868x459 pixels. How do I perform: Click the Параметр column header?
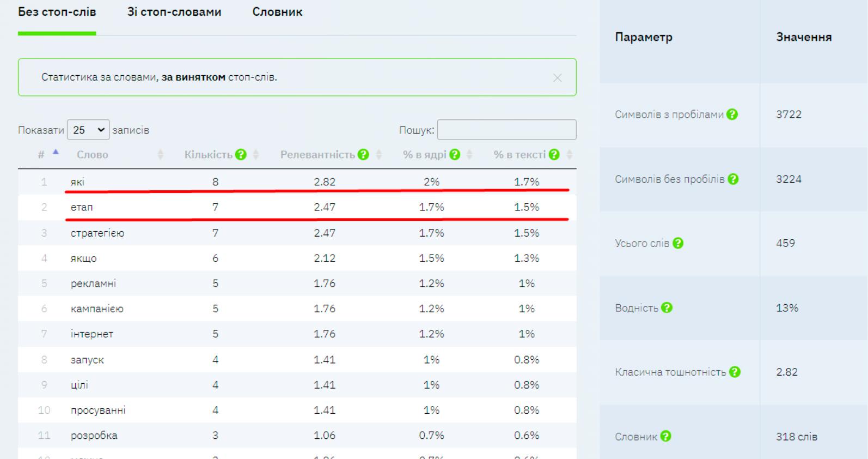click(644, 37)
